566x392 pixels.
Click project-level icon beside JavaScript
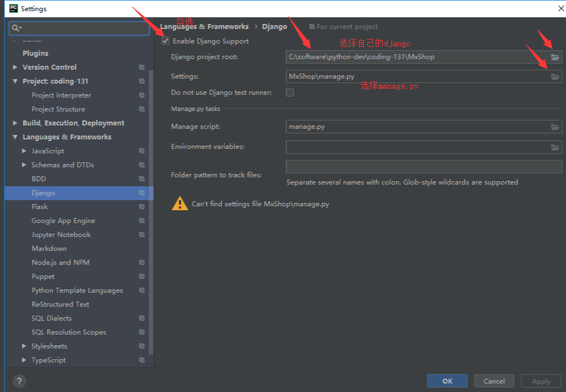click(142, 151)
